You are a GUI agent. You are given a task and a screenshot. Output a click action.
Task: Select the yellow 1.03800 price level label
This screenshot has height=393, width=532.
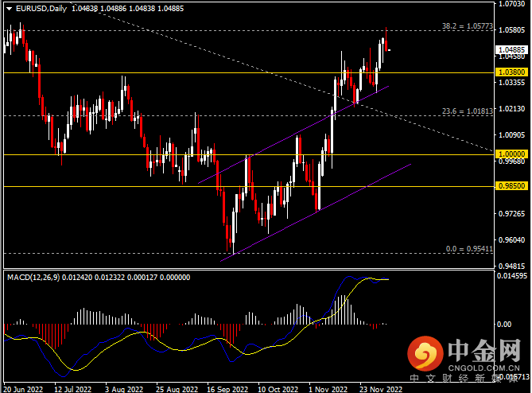click(512, 72)
